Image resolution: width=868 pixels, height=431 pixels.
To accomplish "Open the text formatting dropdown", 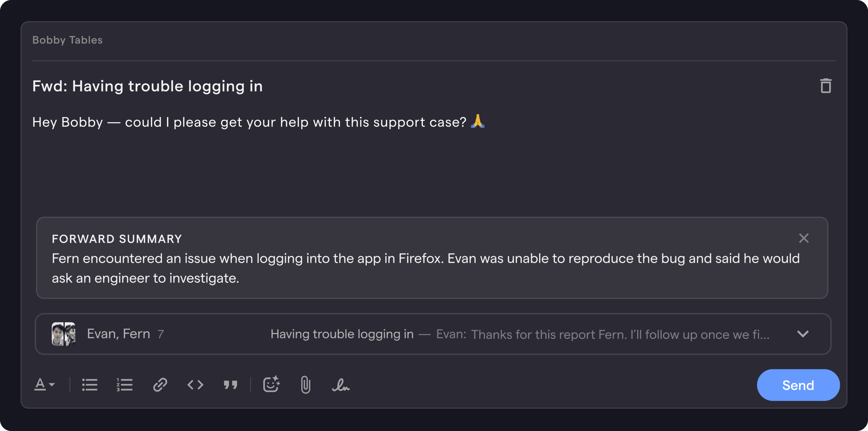I will tap(44, 385).
